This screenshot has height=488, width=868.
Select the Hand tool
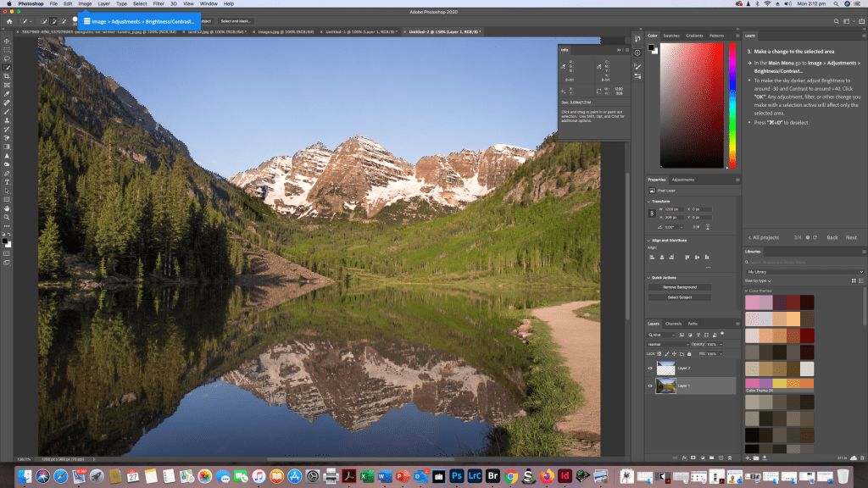(x=7, y=208)
